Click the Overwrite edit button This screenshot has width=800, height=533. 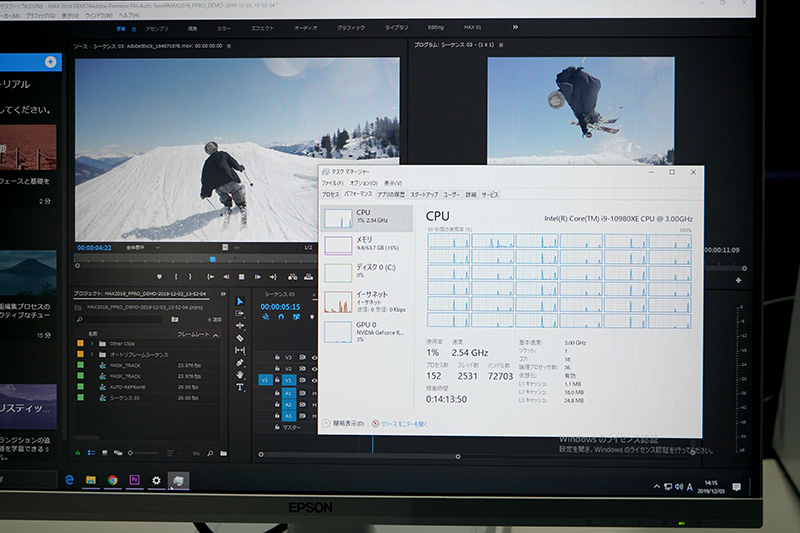coord(308,276)
